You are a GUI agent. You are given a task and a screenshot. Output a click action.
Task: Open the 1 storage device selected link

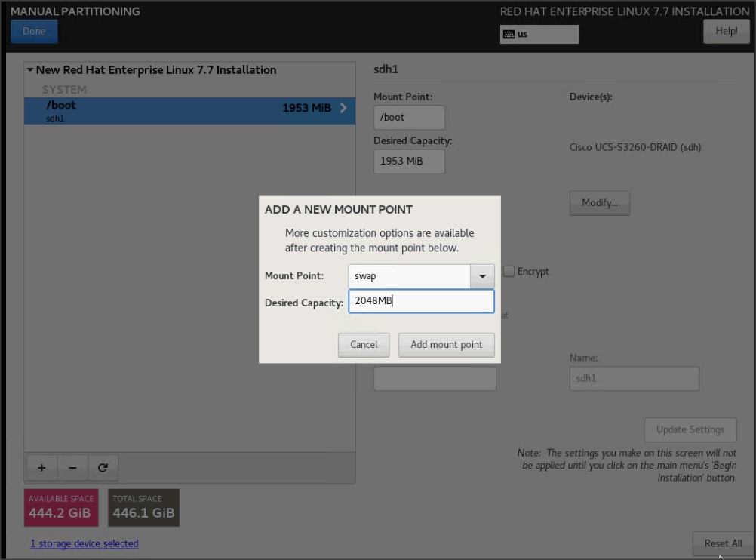click(85, 543)
